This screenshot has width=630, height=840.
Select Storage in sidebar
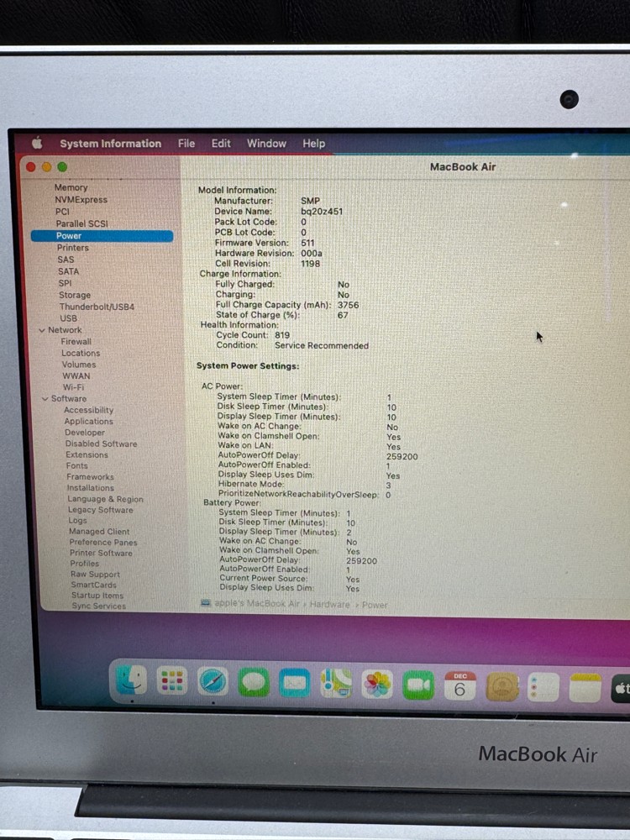tap(75, 295)
